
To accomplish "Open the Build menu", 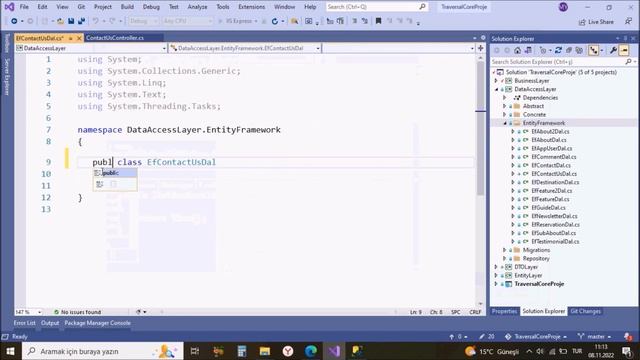I will (x=127, y=7).
